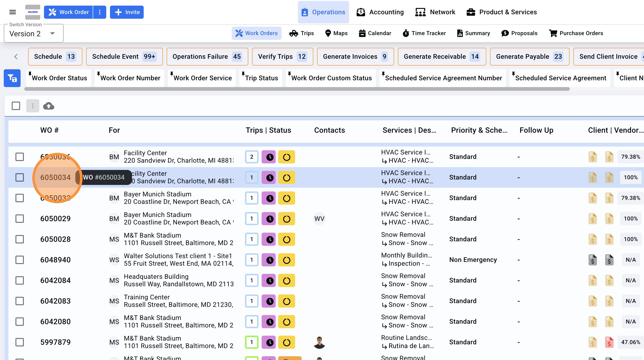The width and height of the screenshot is (644, 360).
Task: Open the hamburger menu icon
Action: [x=12, y=12]
